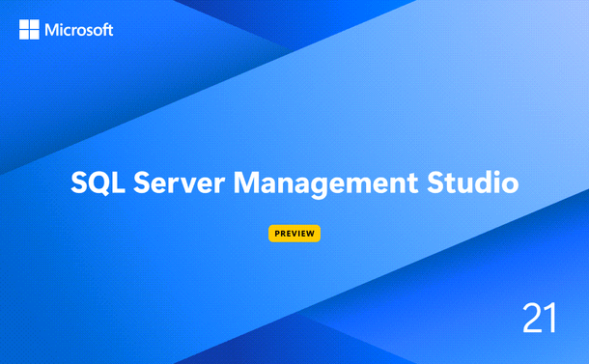Click the capital M in Management
This screenshot has width=589, height=364.
coord(246,182)
